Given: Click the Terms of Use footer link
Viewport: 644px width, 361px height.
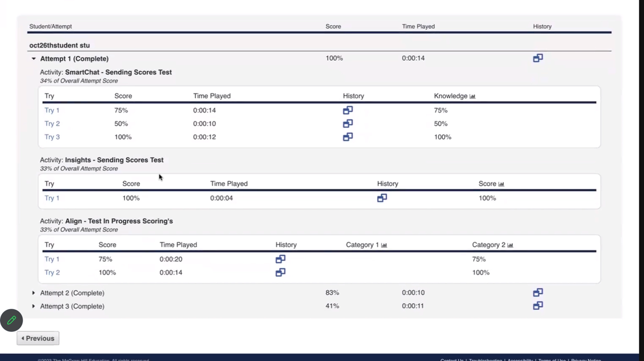Looking at the screenshot, I should click(552, 360).
